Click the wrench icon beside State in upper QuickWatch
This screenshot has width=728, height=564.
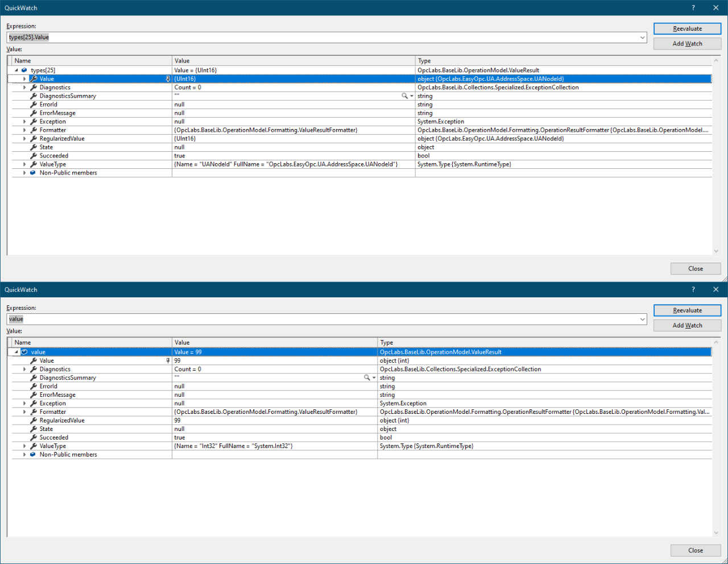coord(34,147)
